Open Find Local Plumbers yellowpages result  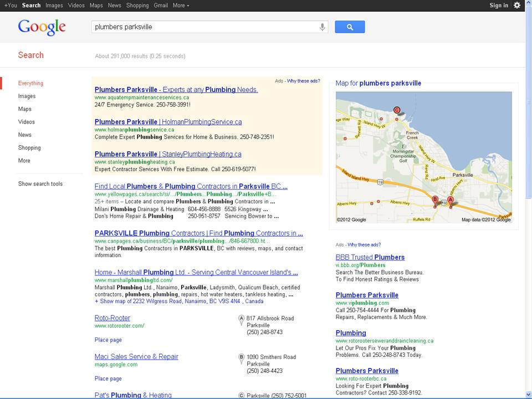(x=191, y=186)
